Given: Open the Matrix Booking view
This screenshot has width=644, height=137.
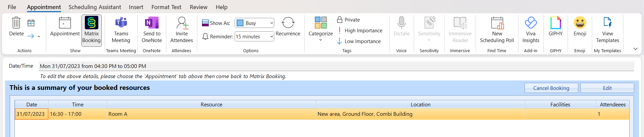Looking at the screenshot, I should (91, 30).
